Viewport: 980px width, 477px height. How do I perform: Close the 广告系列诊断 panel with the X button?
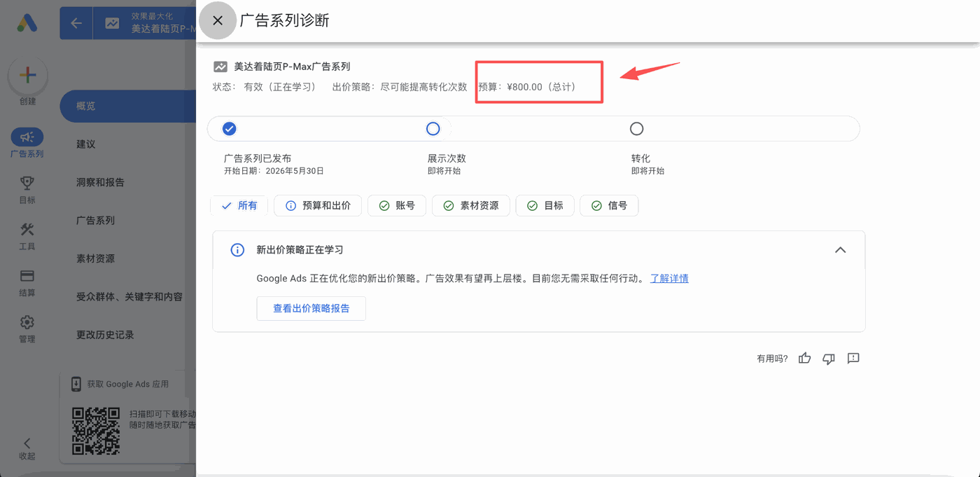tap(218, 20)
